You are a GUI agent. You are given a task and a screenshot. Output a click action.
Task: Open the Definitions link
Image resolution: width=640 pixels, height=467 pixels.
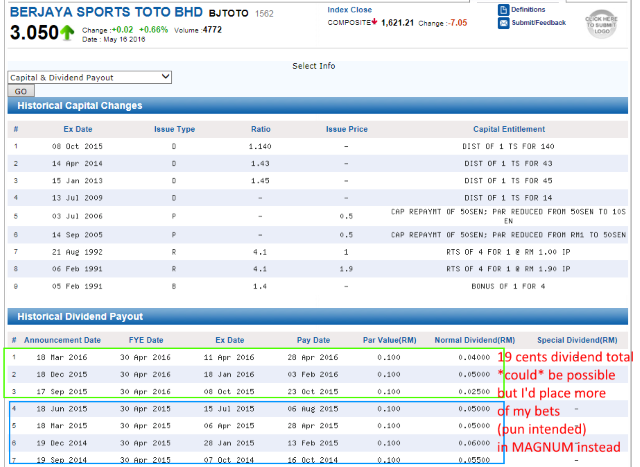[528, 9]
